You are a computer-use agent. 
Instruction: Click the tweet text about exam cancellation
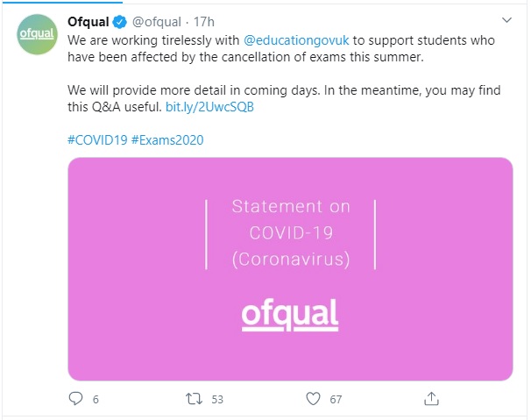point(281,48)
